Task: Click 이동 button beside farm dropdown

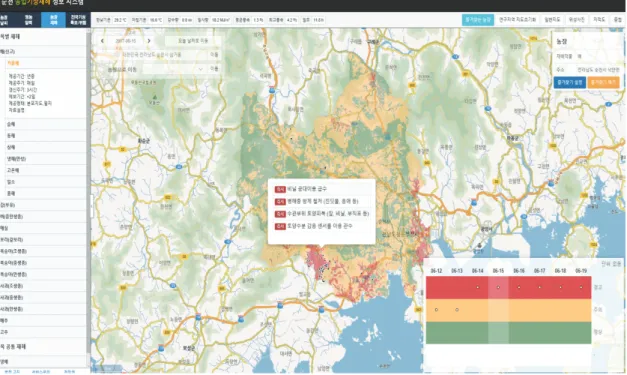Action: pos(214,69)
